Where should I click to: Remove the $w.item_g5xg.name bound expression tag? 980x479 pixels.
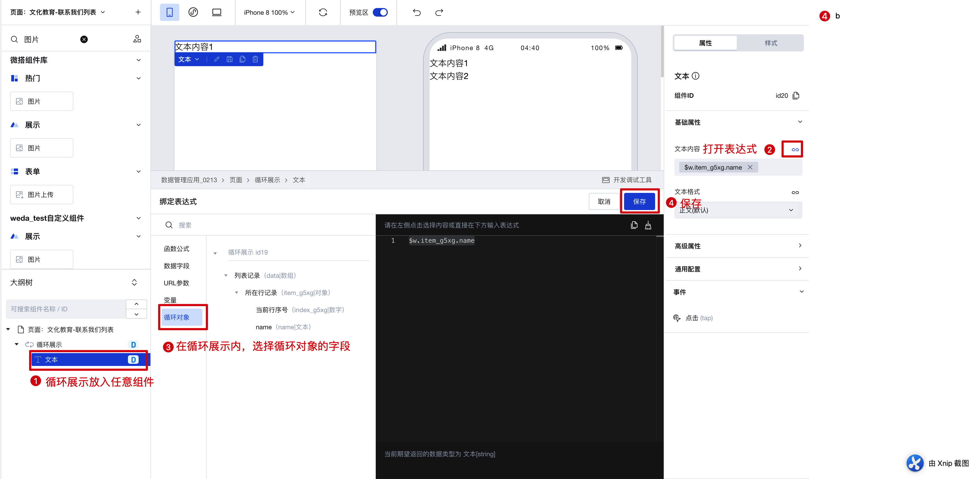[x=750, y=167]
